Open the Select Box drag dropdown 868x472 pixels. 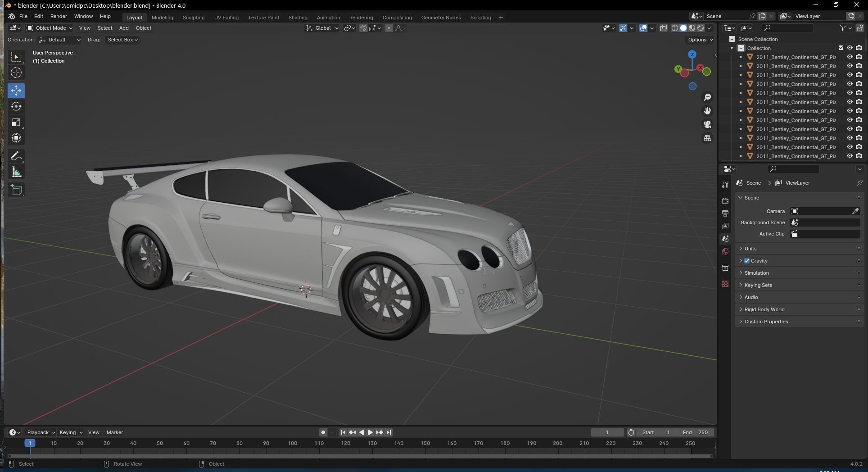122,40
